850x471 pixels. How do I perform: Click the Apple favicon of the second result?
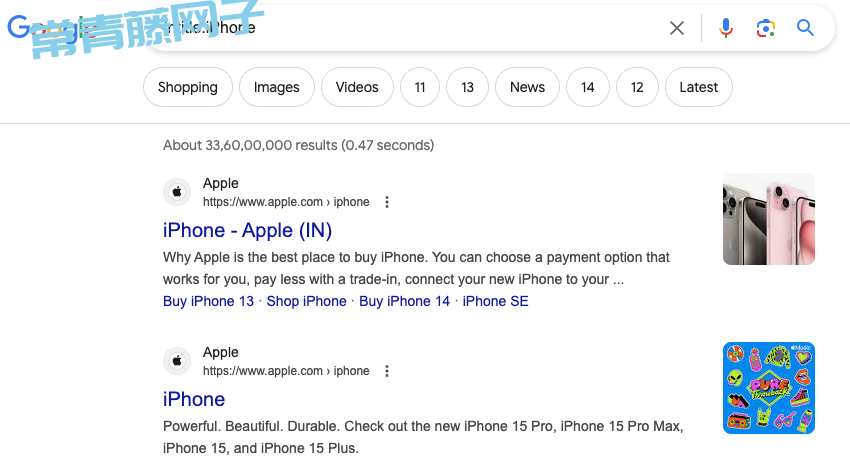click(x=177, y=361)
